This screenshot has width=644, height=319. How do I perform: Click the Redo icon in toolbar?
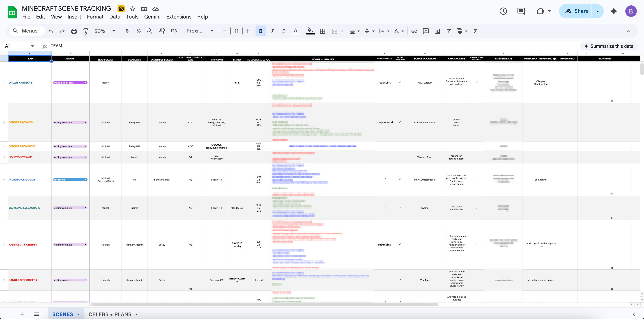(x=63, y=31)
